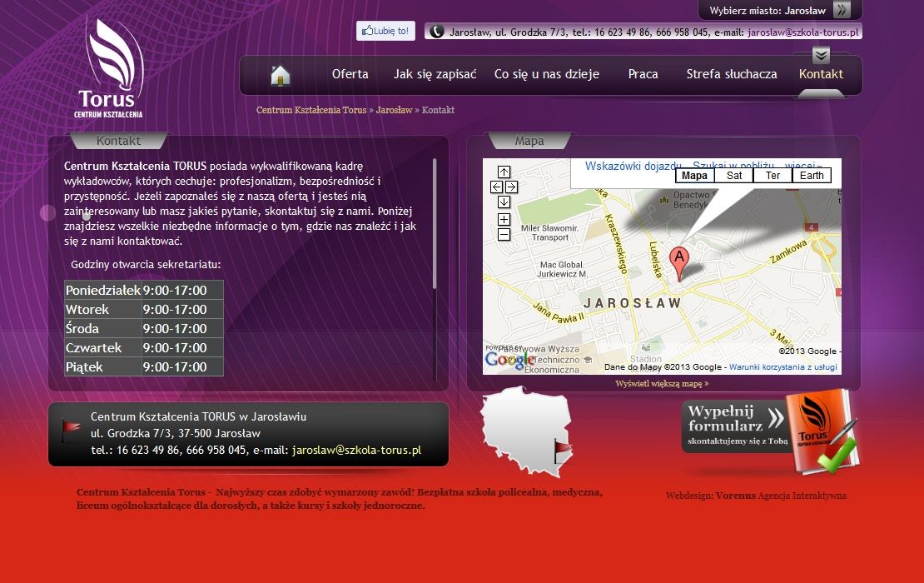Pan the map up with arrow button
The image size is (924, 583).
click(x=504, y=172)
